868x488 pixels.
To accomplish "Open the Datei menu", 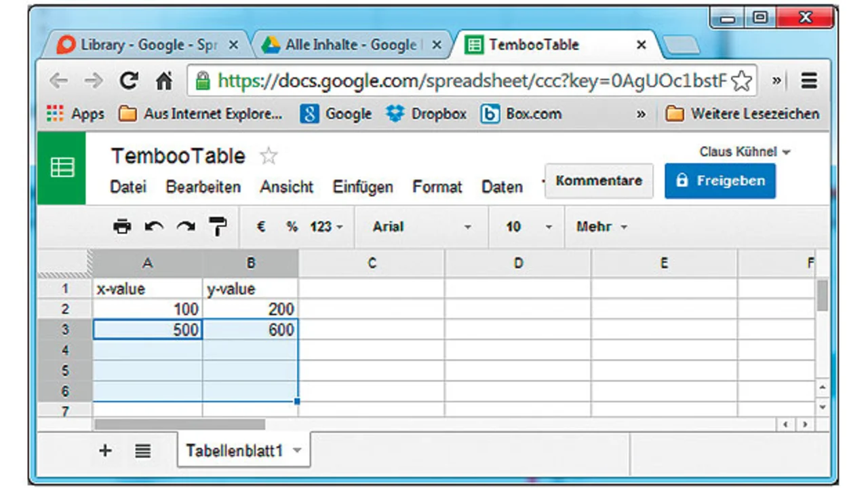I will click(128, 187).
